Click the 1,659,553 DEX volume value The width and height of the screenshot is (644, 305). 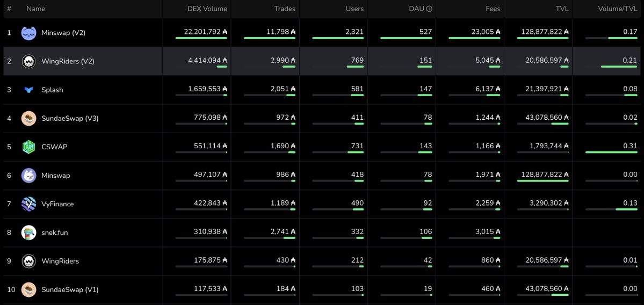pos(207,89)
